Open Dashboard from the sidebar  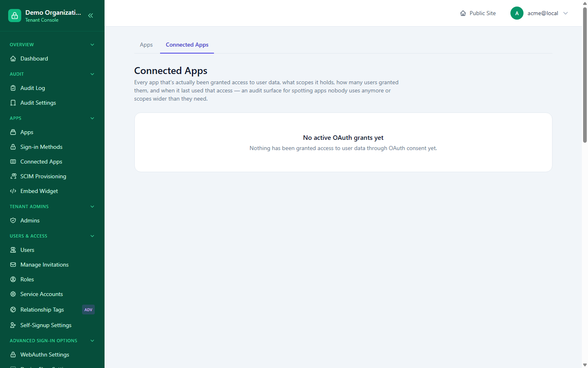[52, 58]
